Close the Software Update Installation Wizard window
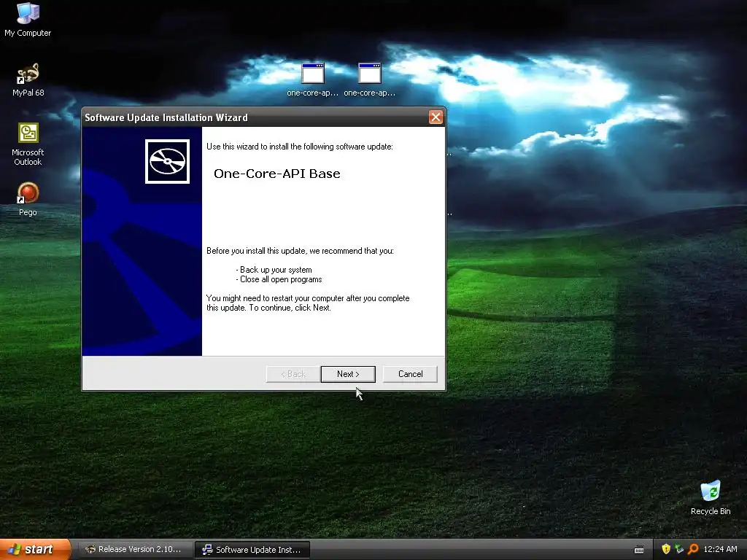This screenshot has width=747, height=560. click(436, 117)
